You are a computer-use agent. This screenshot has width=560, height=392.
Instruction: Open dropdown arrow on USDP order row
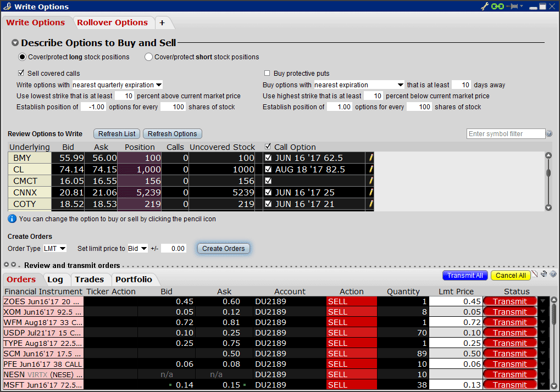[543, 333]
